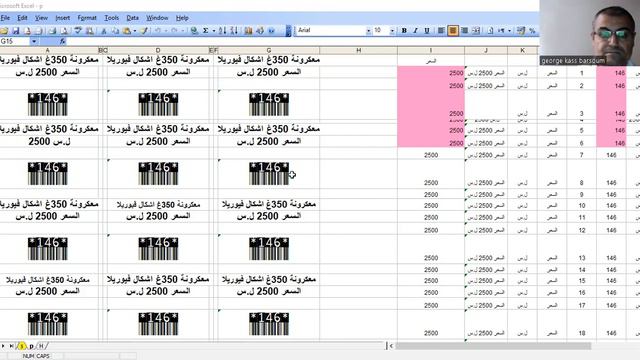Click the Redo arrow icon
Screen dimensions: 640x360
coord(174,31)
